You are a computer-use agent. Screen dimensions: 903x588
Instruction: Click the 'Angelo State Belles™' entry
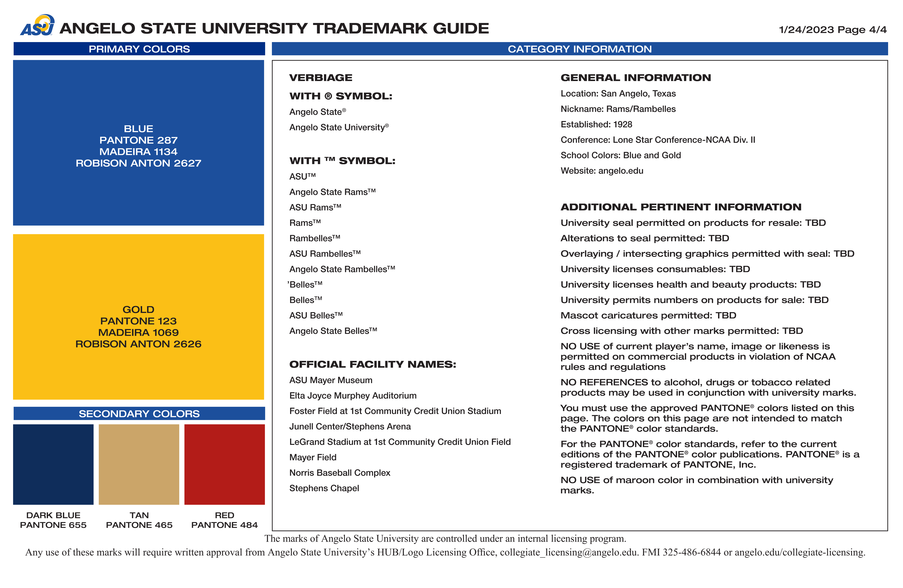(333, 331)
